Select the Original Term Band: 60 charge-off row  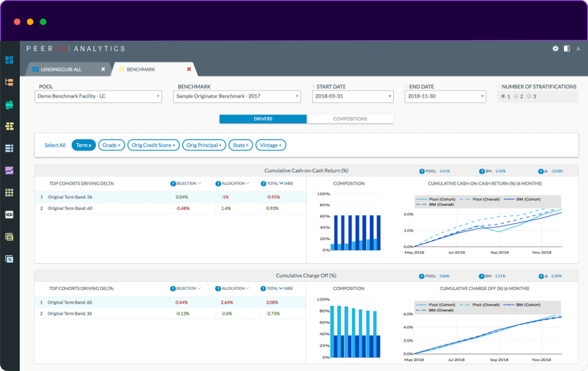pos(170,302)
